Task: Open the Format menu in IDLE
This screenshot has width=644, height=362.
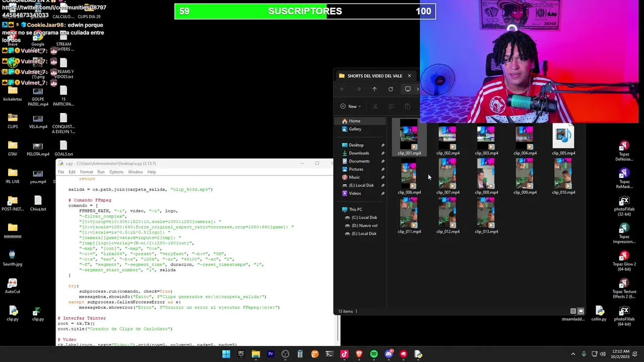Action: point(87,172)
